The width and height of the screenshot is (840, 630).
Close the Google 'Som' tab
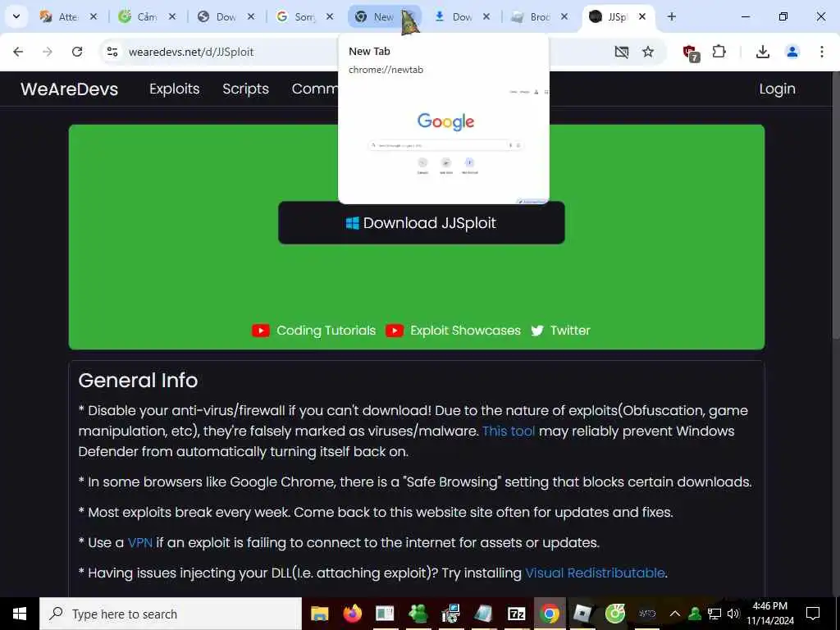point(330,16)
